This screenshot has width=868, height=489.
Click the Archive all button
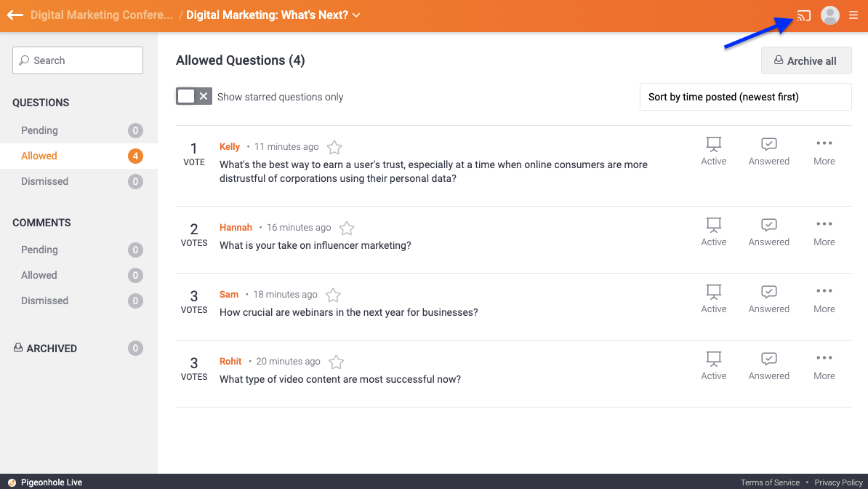805,61
